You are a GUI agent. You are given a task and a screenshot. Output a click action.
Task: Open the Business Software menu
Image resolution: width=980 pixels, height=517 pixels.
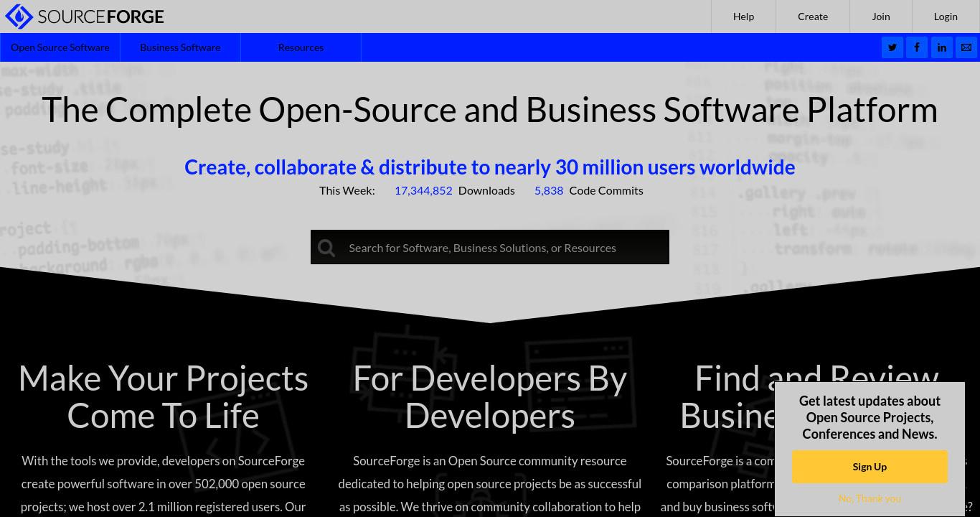tap(180, 47)
